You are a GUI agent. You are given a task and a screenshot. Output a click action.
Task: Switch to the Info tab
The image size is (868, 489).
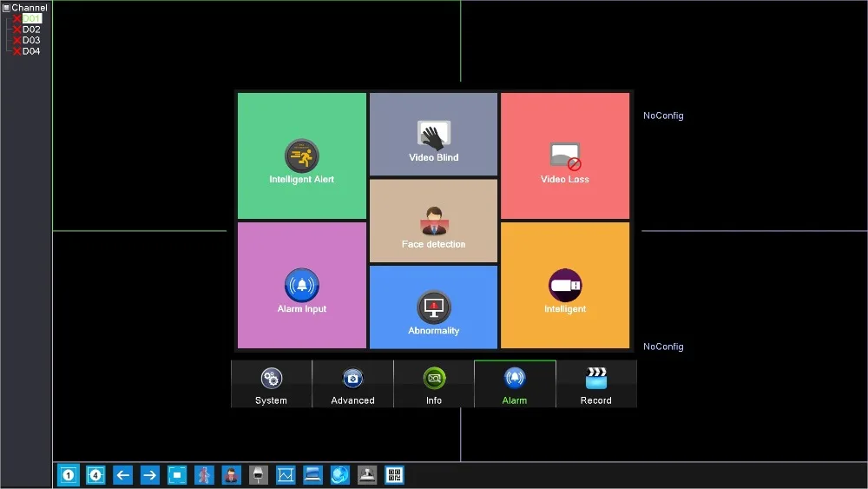coord(434,384)
